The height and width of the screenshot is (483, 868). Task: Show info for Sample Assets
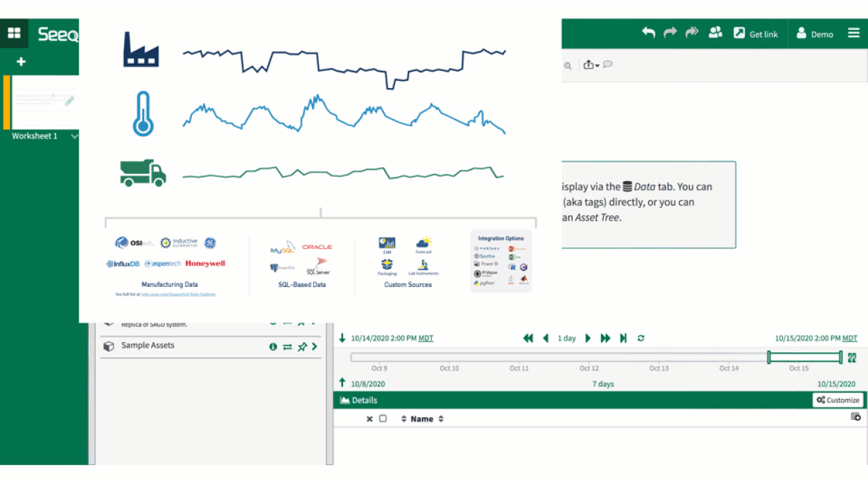273,347
